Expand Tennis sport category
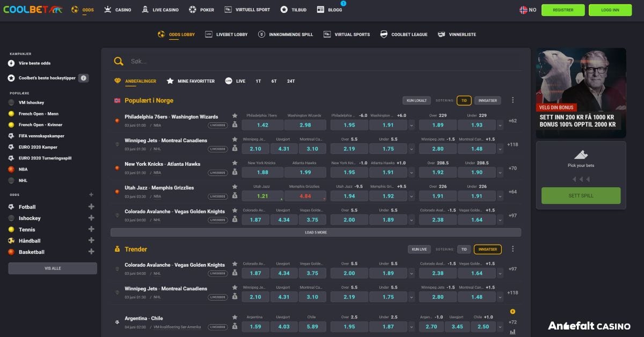This screenshot has height=337, width=644. pyautogui.click(x=91, y=229)
